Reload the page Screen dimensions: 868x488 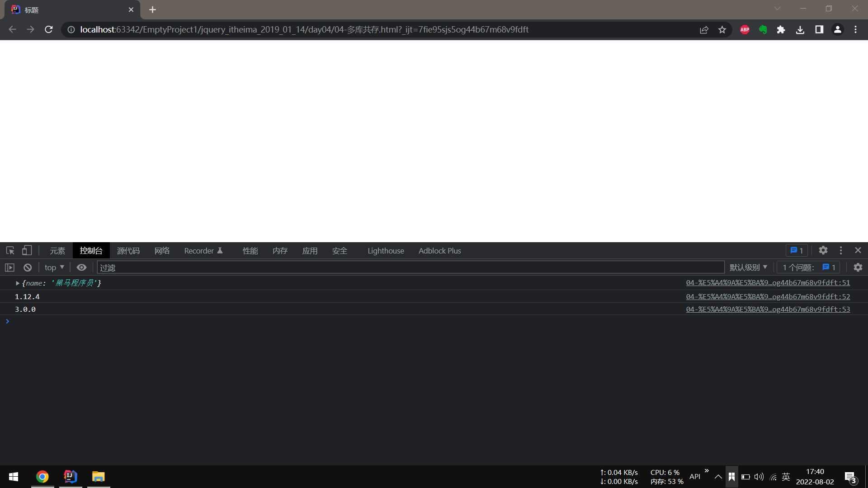tap(49, 29)
